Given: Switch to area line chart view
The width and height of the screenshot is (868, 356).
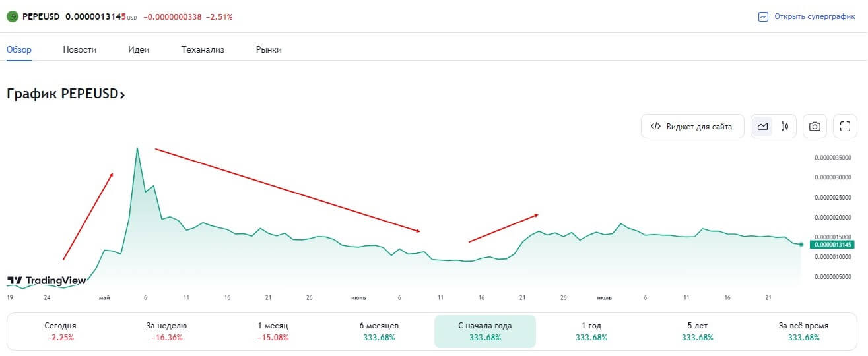Looking at the screenshot, I should coord(763,127).
